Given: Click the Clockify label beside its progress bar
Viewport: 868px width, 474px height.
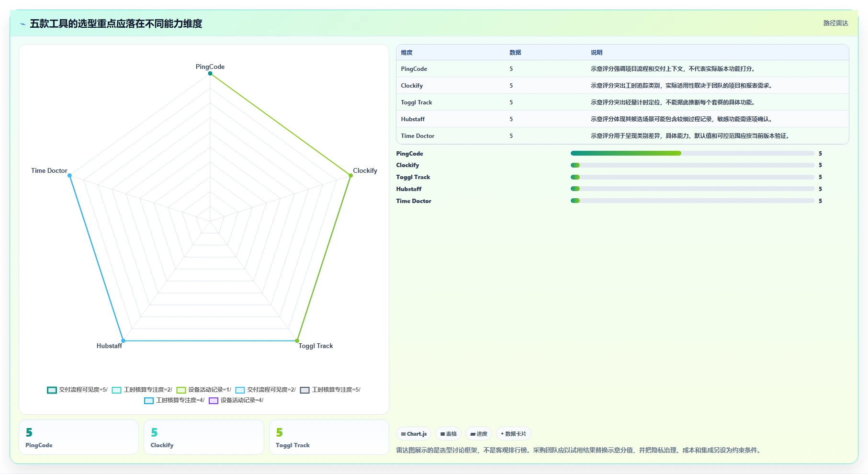Looking at the screenshot, I should [x=407, y=165].
